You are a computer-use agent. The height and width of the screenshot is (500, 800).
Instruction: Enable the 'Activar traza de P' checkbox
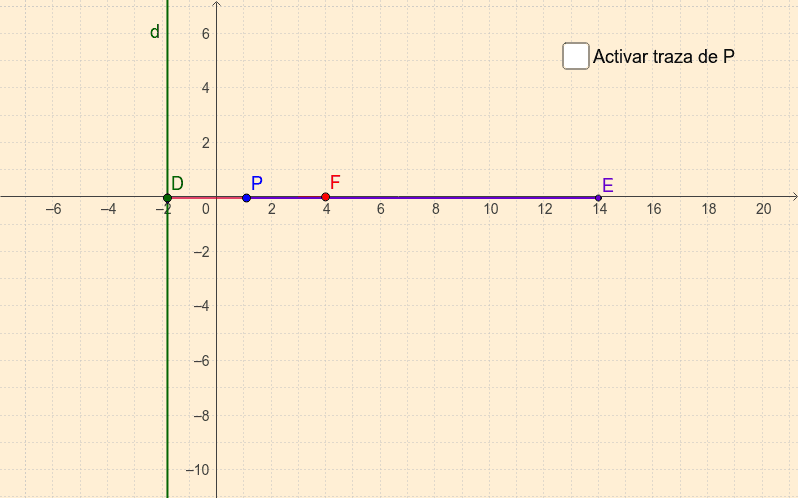(x=576, y=56)
